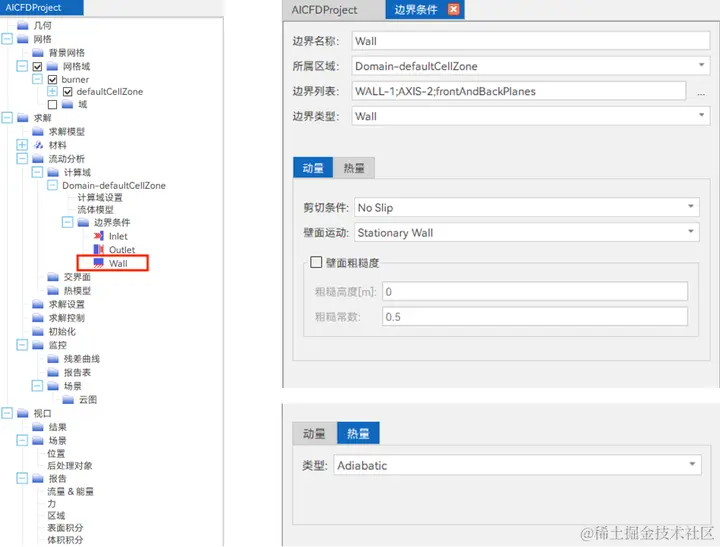Click the 流动分析 folder icon
This screenshot has height=547, width=720.
pyautogui.click(x=38, y=159)
